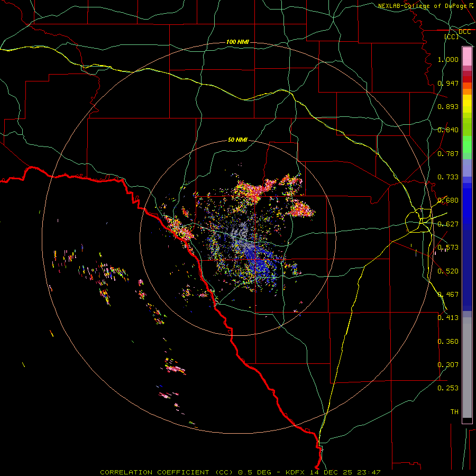The height and width of the screenshot is (476, 476).
Task: Click the "TH" threshold label on the scale
Action: (454, 412)
